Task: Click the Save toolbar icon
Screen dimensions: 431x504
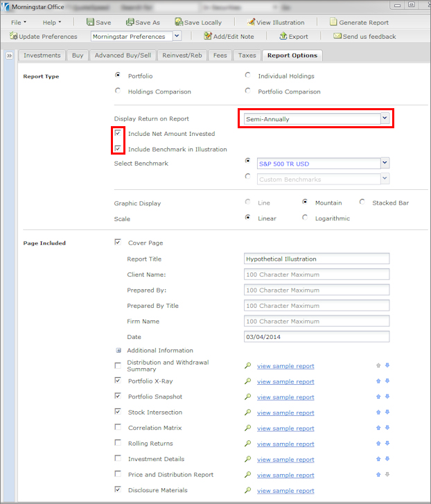Action: pyautogui.click(x=90, y=22)
